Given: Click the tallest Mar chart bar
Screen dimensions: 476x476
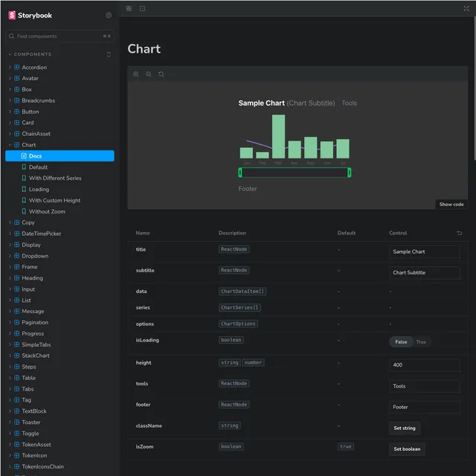Looking at the screenshot, I should [278, 136].
